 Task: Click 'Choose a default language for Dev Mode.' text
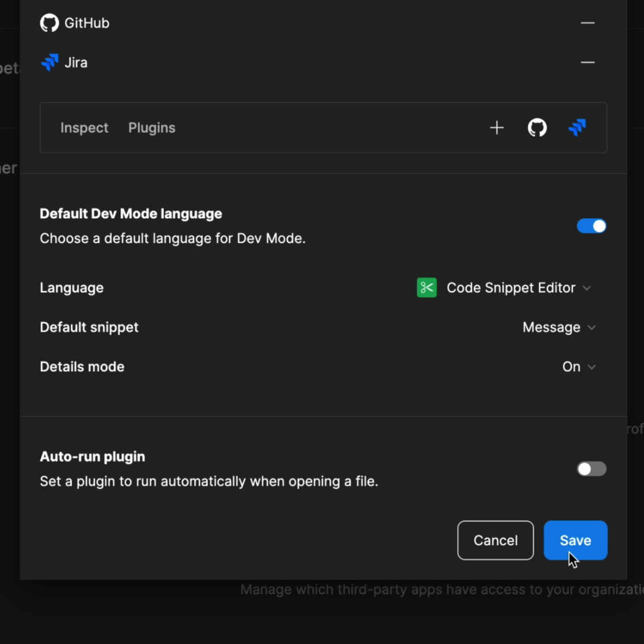[x=173, y=238]
